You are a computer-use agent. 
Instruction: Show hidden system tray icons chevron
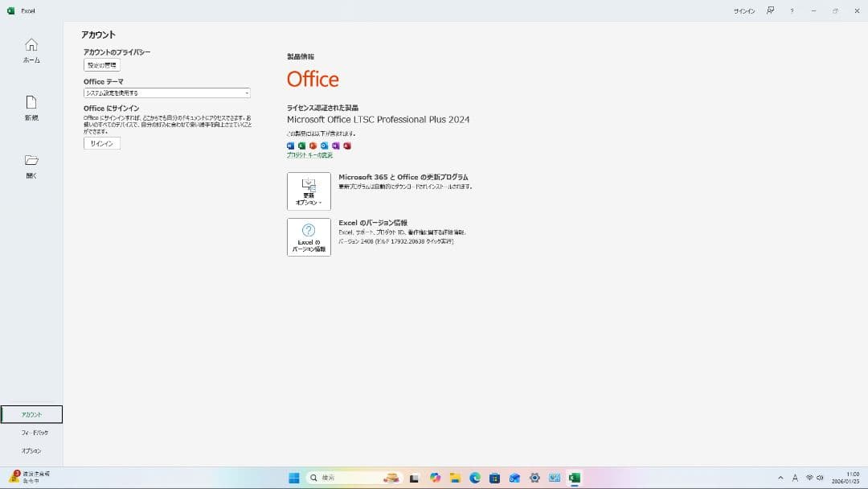pyautogui.click(x=780, y=478)
